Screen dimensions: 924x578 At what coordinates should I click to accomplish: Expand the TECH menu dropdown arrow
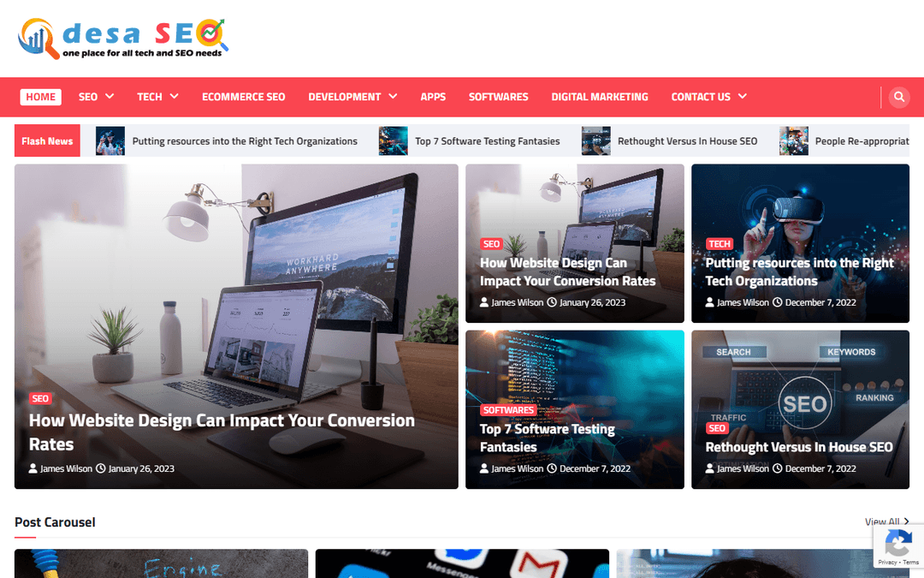point(174,96)
